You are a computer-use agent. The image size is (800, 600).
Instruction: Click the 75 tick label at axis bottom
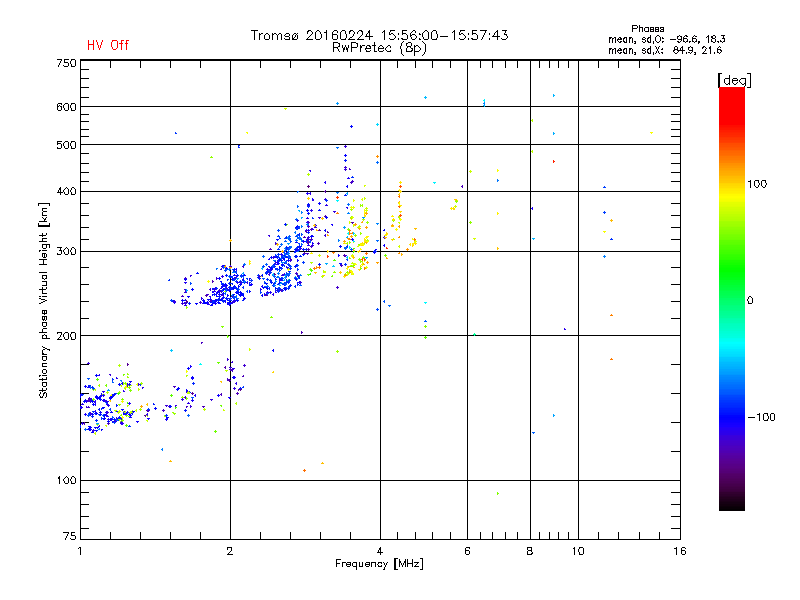70,536
